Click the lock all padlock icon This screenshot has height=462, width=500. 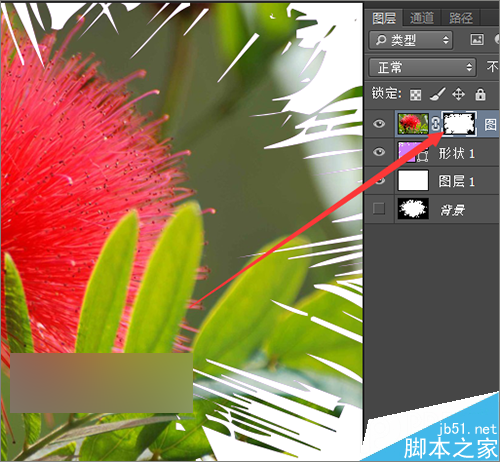pyautogui.click(x=480, y=94)
